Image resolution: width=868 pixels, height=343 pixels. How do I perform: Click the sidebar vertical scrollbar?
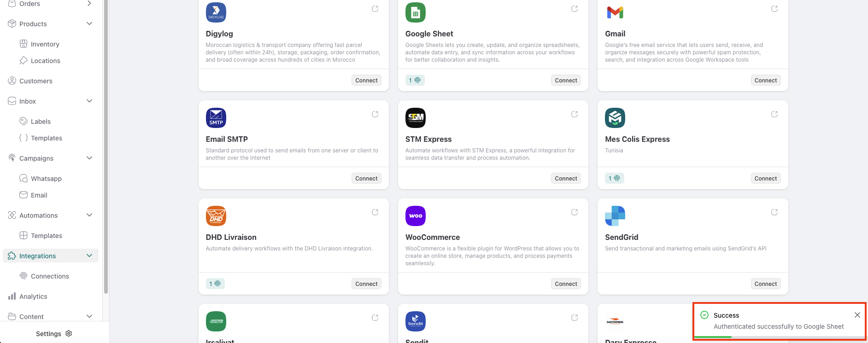tap(106, 147)
